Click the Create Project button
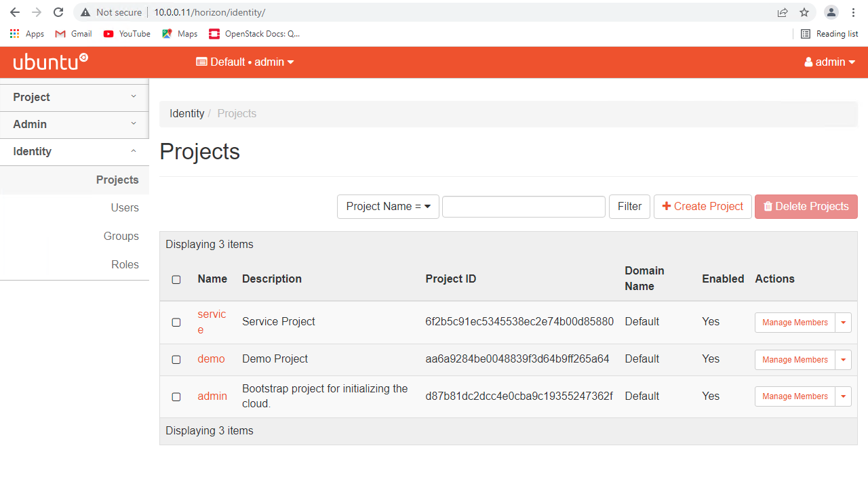Image resolution: width=868 pixels, height=492 pixels. point(703,207)
